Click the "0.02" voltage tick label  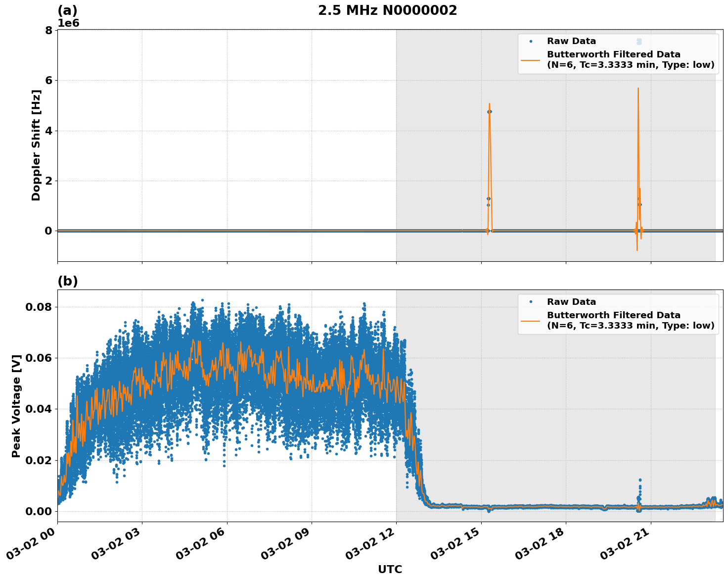(39, 460)
